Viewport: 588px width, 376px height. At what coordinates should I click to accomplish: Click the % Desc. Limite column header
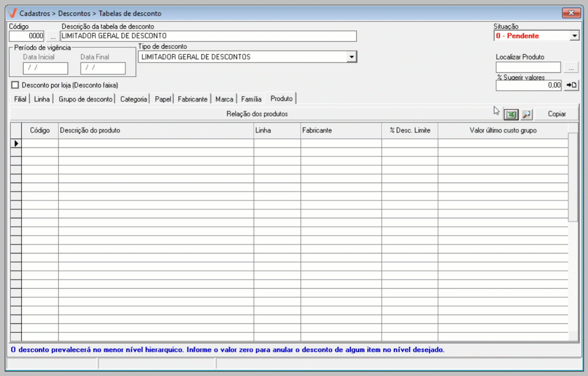[x=409, y=130]
